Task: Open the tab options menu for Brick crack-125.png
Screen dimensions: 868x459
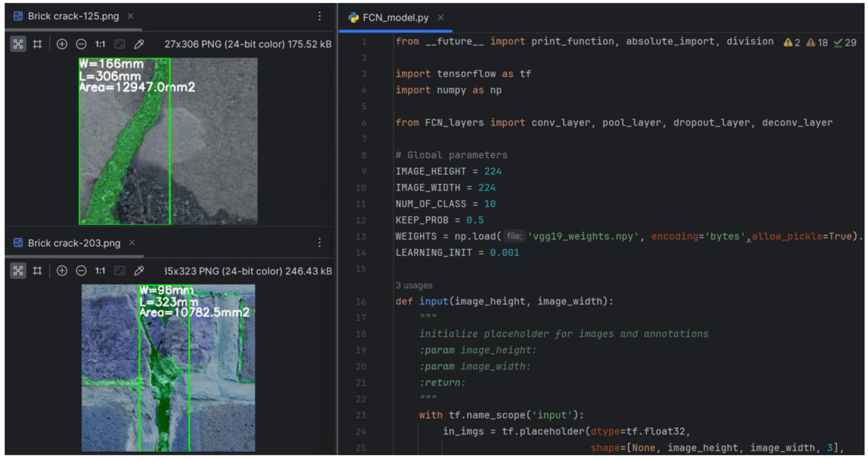Action: click(x=319, y=16)
